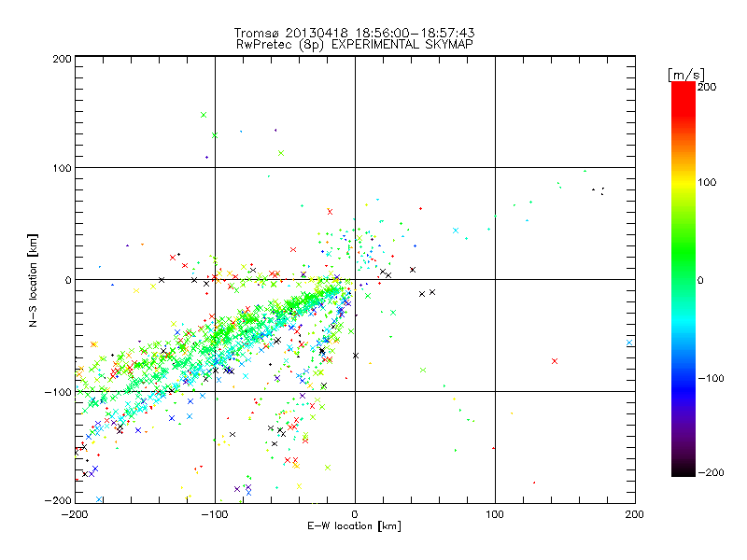The width and height of the screenshot is (747, 560).
Task: Click the N-S axis tick label "200"
Action: pos(62,59)
